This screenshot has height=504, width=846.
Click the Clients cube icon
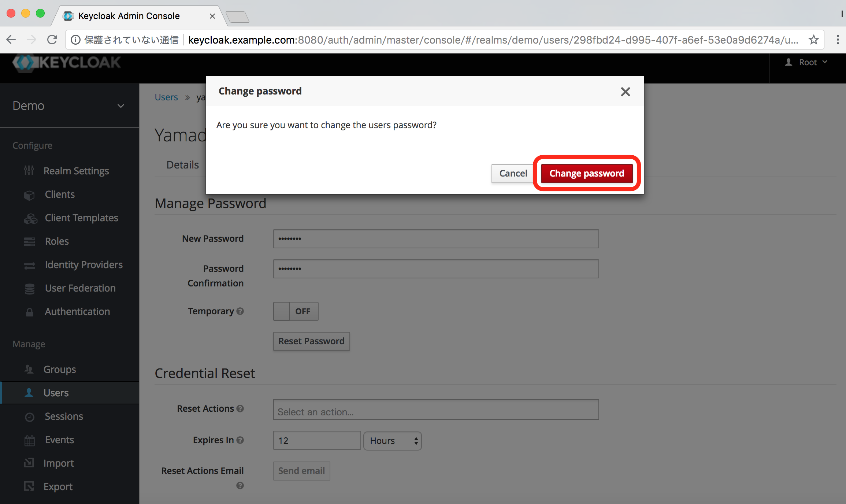click(29, 195)
